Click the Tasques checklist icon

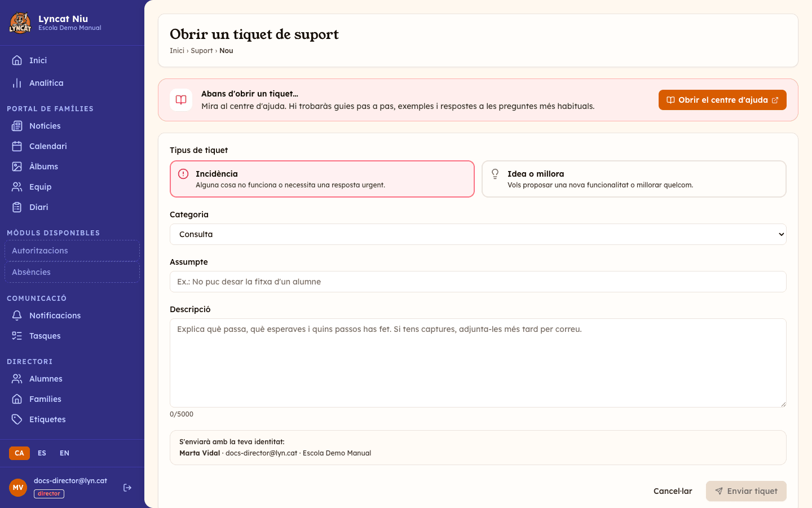coord(17,336)
